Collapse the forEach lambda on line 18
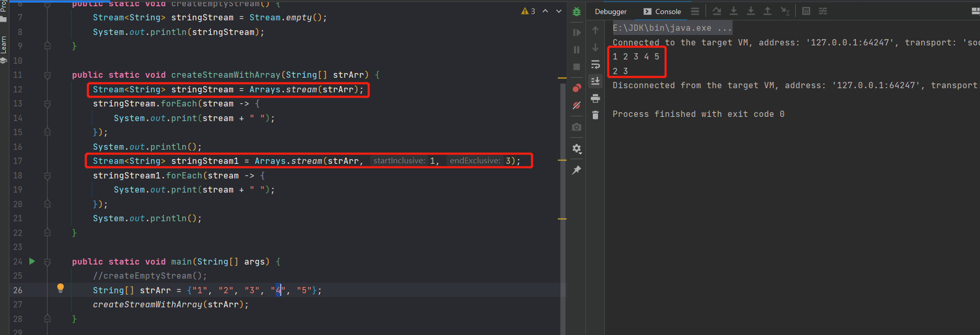The width and height of the screenshot is (980, 335). pos(47,176)
